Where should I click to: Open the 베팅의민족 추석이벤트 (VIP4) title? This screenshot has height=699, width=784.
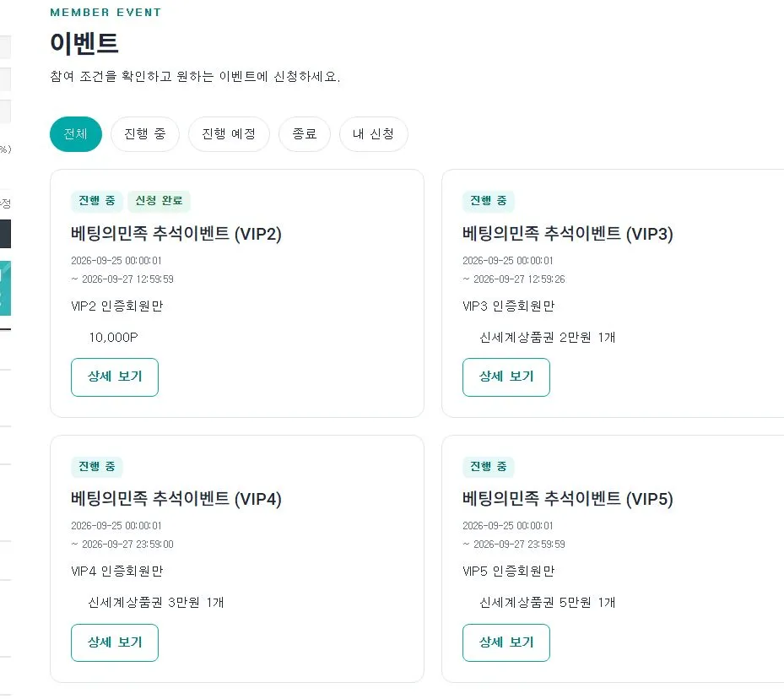(x=176, y=498)
